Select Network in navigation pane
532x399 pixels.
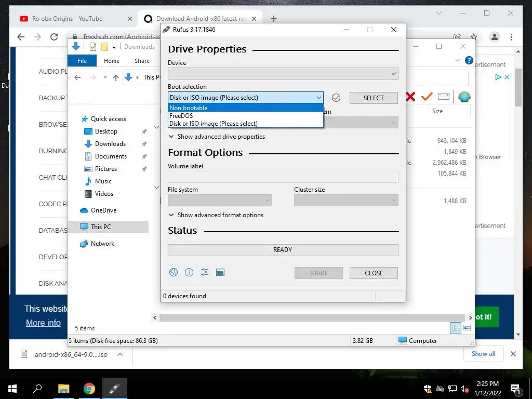click(x=102, y=244)
